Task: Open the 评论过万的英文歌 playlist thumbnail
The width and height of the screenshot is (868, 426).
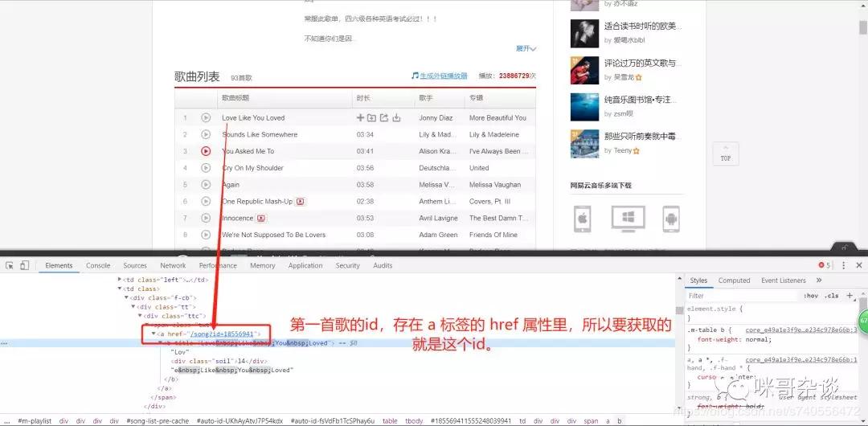Action: tap(584, 71)
